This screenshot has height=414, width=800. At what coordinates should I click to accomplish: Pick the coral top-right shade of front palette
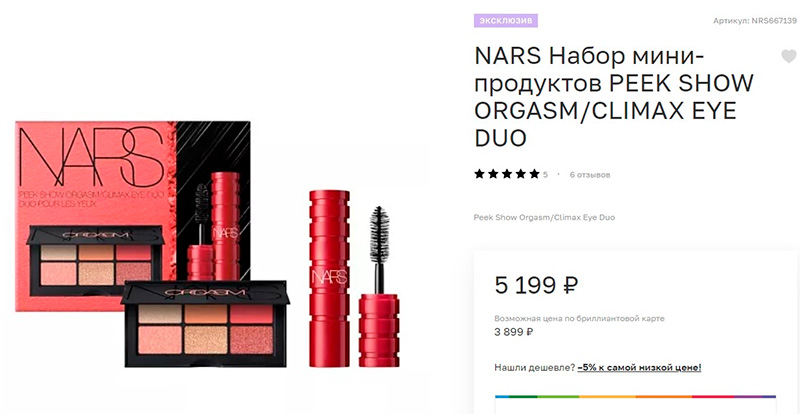tap(251, 314)
